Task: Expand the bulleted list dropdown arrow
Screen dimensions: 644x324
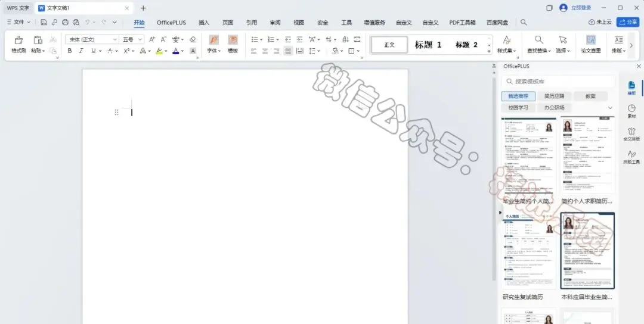Action: [261, 40]
